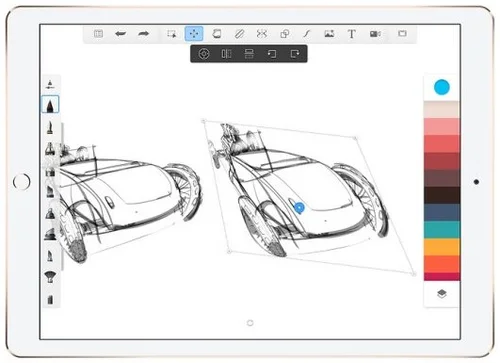Click the bottom-right transform box handle

pyautogui.click(x=414, y=274)
